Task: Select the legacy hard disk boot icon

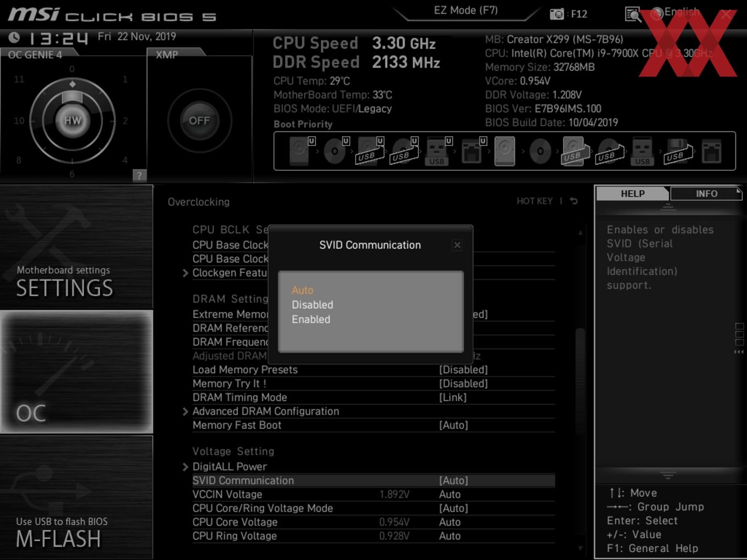Action: (505, 151)
